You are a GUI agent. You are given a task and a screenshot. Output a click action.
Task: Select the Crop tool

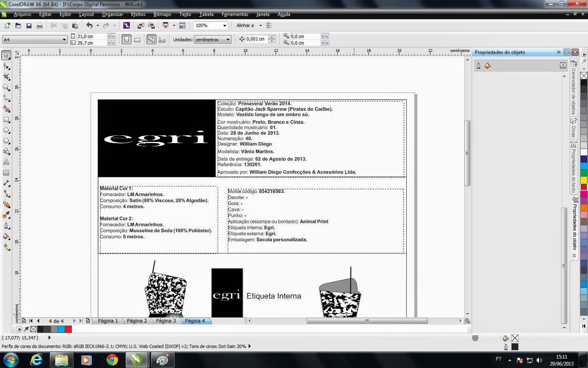tap(6, 76)
